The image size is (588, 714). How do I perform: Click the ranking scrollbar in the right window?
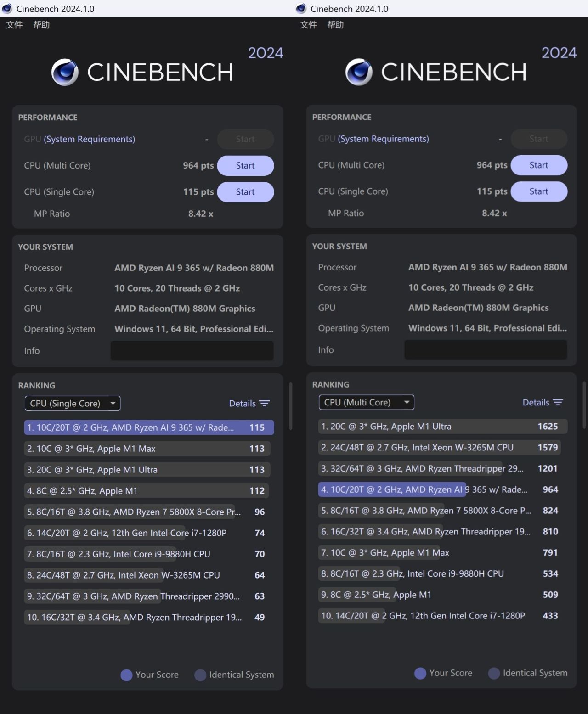(584, 405)
